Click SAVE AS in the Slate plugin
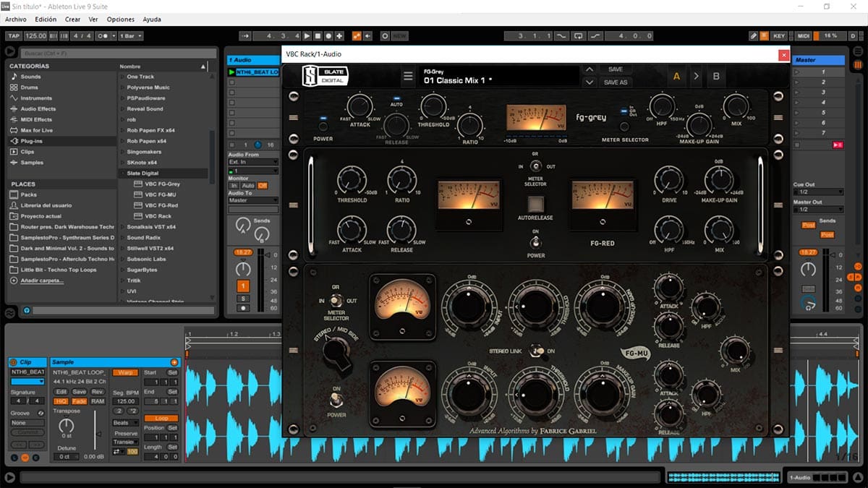Viewport: 868px width, 488px height. 616,82
